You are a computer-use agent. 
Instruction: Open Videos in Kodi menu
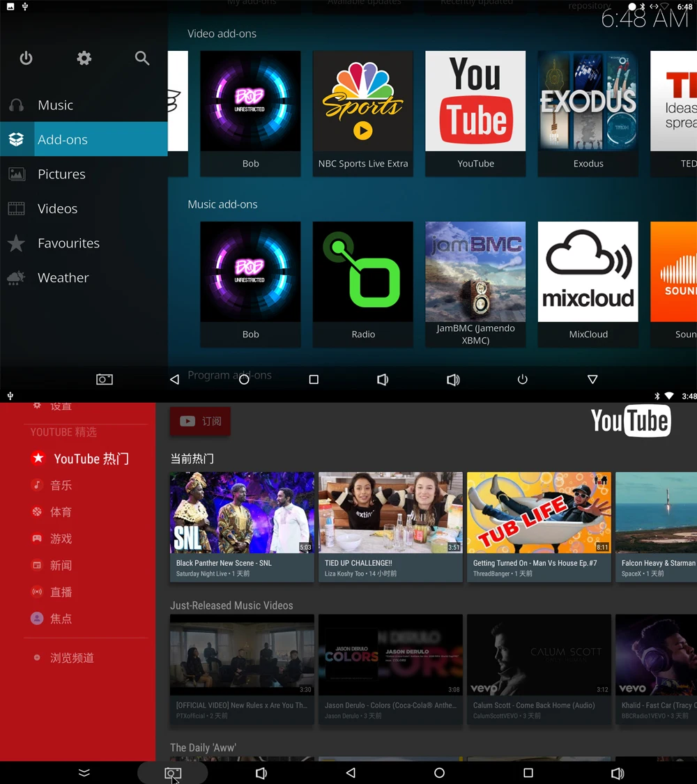pos(84,208)
